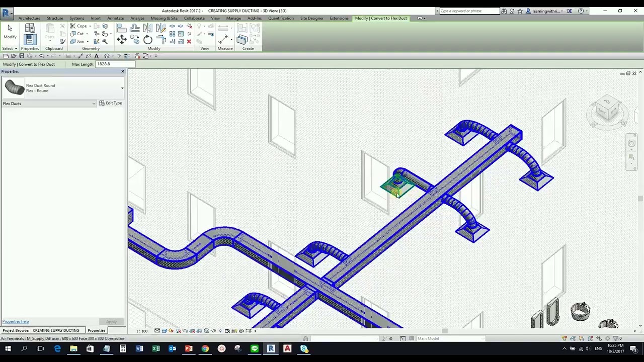Screen dimensions: 644x362
Task: Click the Move tool icon
Action: pyautogui.click(x=122, y=39)
